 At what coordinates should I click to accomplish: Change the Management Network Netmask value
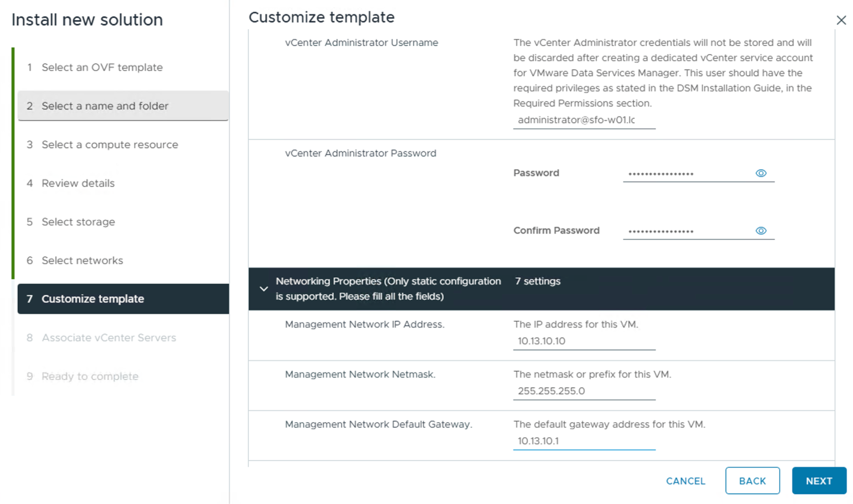tap(584, 391)
